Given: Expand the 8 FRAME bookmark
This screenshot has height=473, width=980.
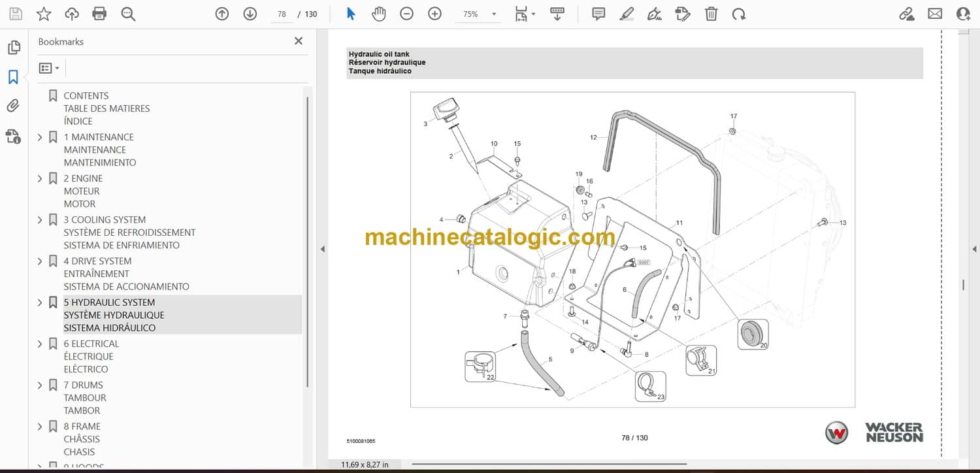Looking at the screenshot, I should tap(40, 427).
